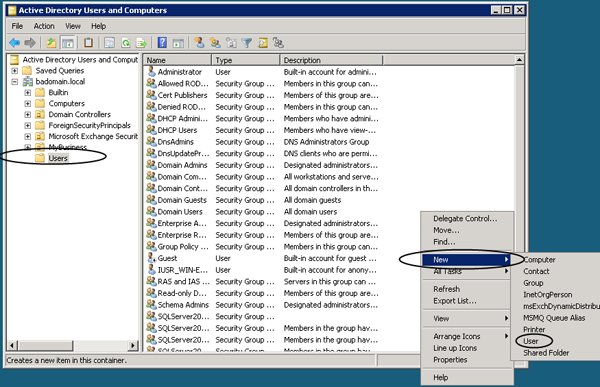Select Group from the New submenu
600x387 pixels.
coord(533,283)
